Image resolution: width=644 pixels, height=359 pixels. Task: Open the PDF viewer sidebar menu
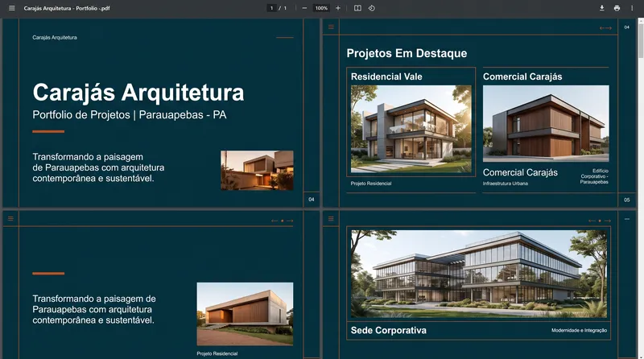coord(12,8)
